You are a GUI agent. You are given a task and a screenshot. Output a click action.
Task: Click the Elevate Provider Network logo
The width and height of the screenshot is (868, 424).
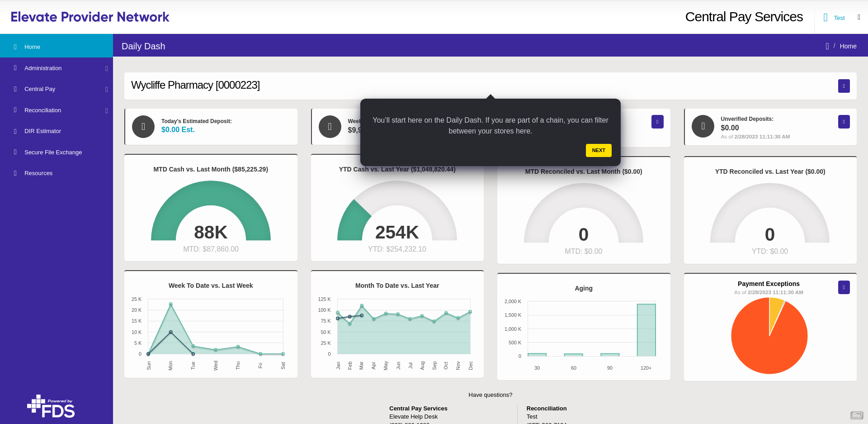tap(90, 17)
